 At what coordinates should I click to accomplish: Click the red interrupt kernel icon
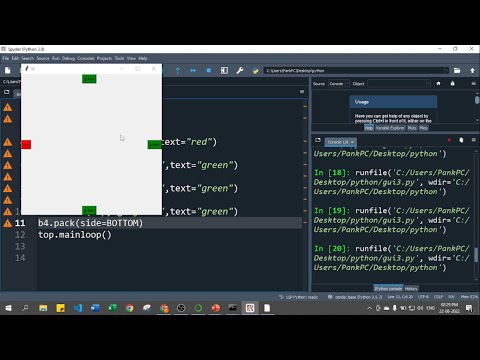[449, 140]
